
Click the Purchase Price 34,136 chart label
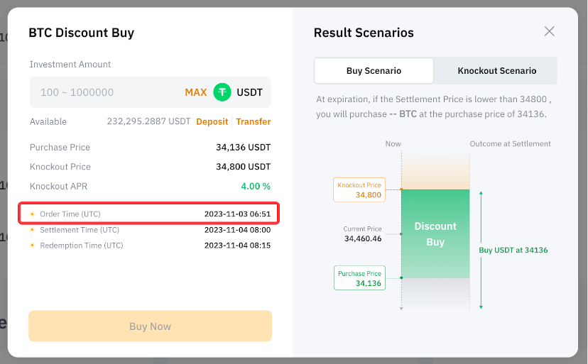tap(359, 278)
